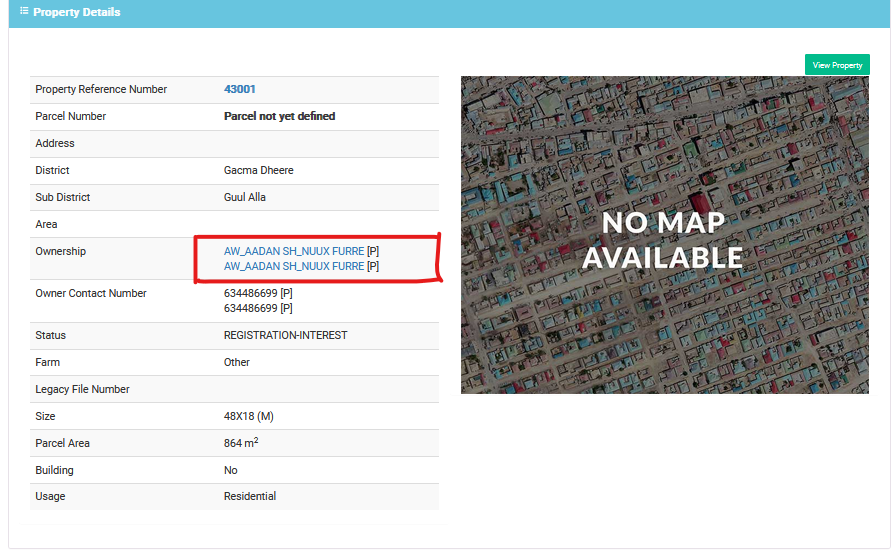Click the District row label
The image size is (891, 550).
tap(52, 170)
